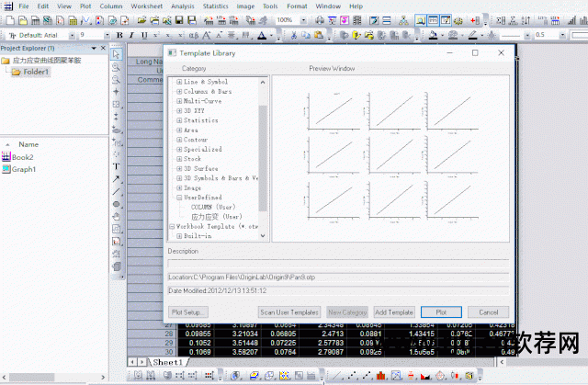
Task: Open the Statistics menu
Action: tap(215, 6)
